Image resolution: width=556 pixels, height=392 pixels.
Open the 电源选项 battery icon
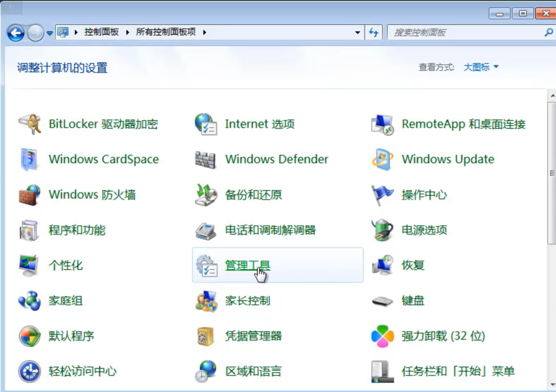(382, 230)
